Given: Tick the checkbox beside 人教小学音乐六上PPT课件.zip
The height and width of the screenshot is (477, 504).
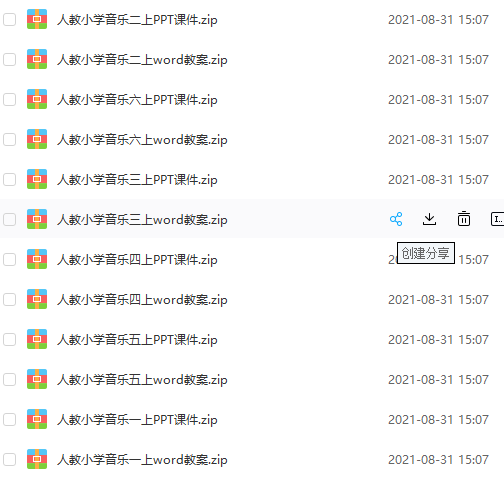Looking at the screenshot, I should (x=10, y=100).
